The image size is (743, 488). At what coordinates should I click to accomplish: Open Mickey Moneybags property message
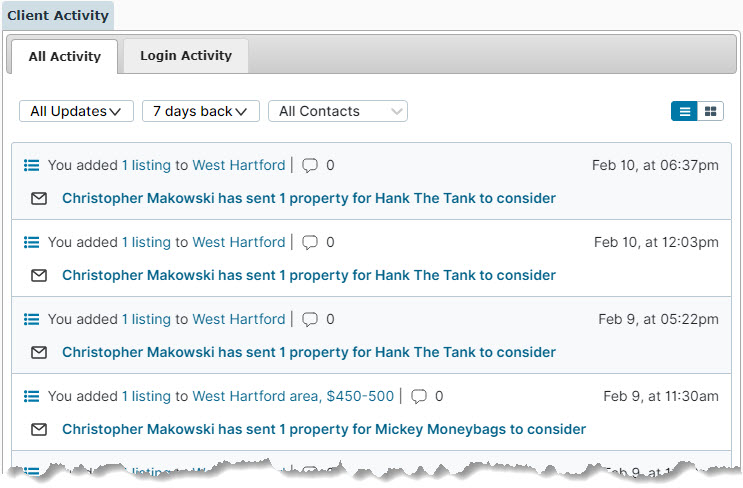(x=324, y=429)
